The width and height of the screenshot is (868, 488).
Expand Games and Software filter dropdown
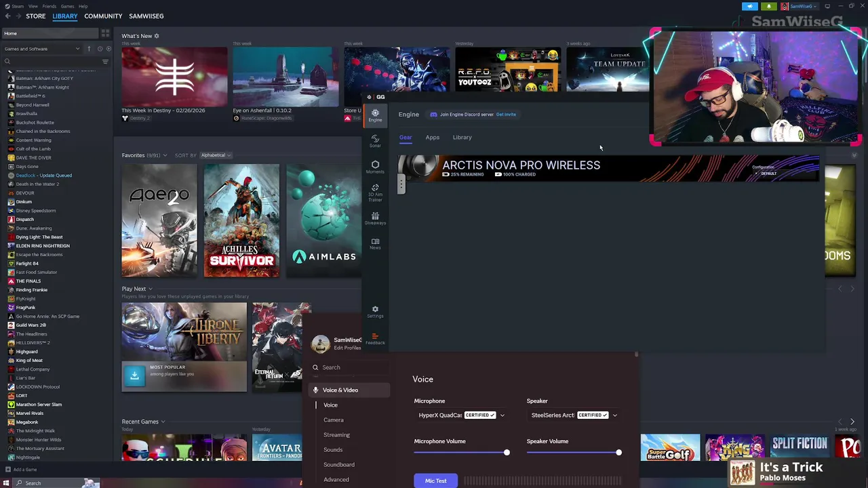pos(42,49)
